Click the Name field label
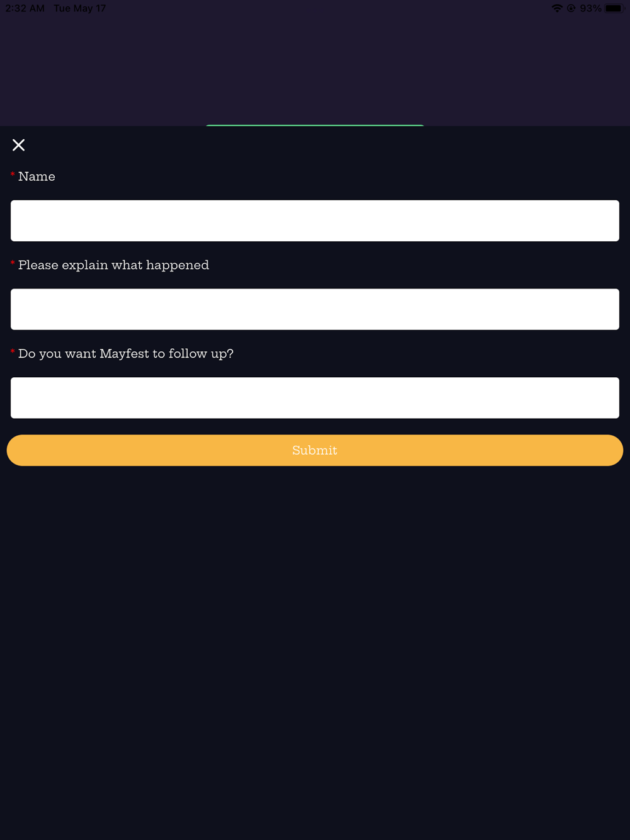630x840 pixels. point(37,177)
